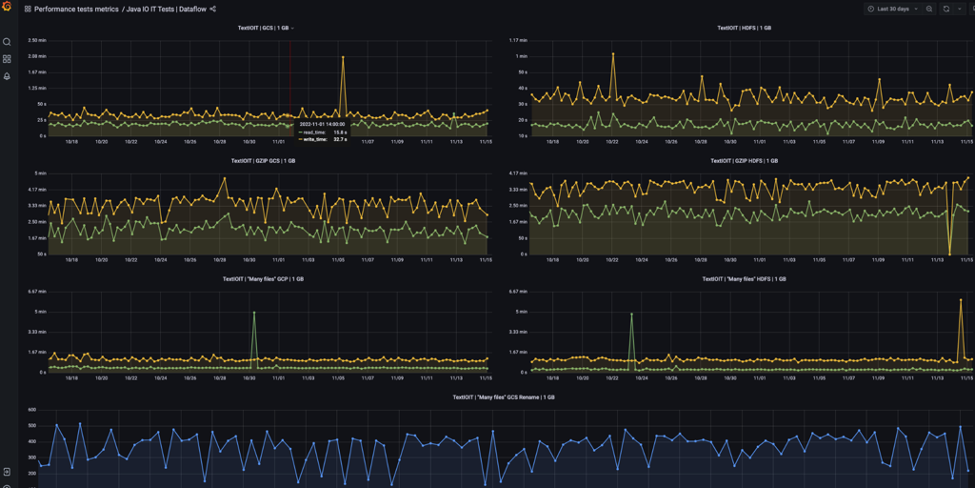Click the TextIOIT GZIP GCS panel title

click(x=263, y=160)
